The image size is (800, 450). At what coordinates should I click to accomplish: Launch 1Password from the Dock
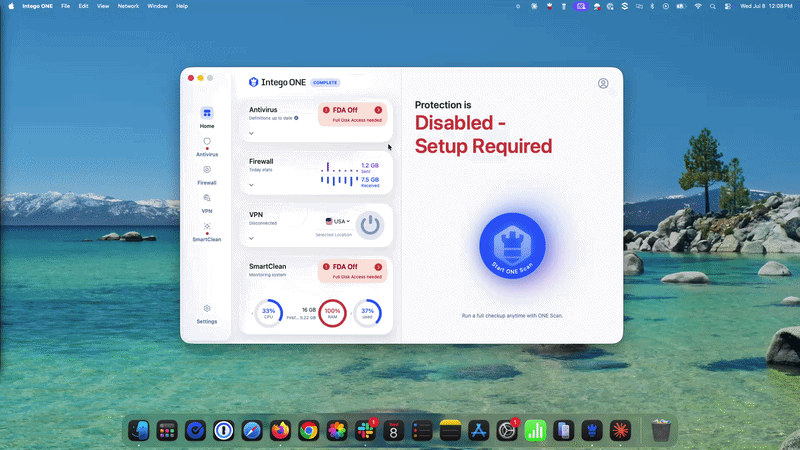click(x=223, y=431)
